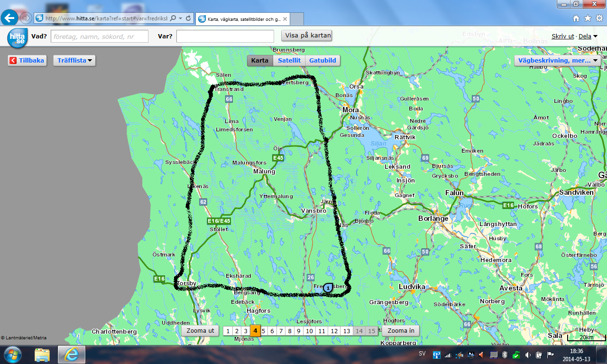
Task: Click the Zooma in button
Action: pyautogui.click(x=401, y=331)
